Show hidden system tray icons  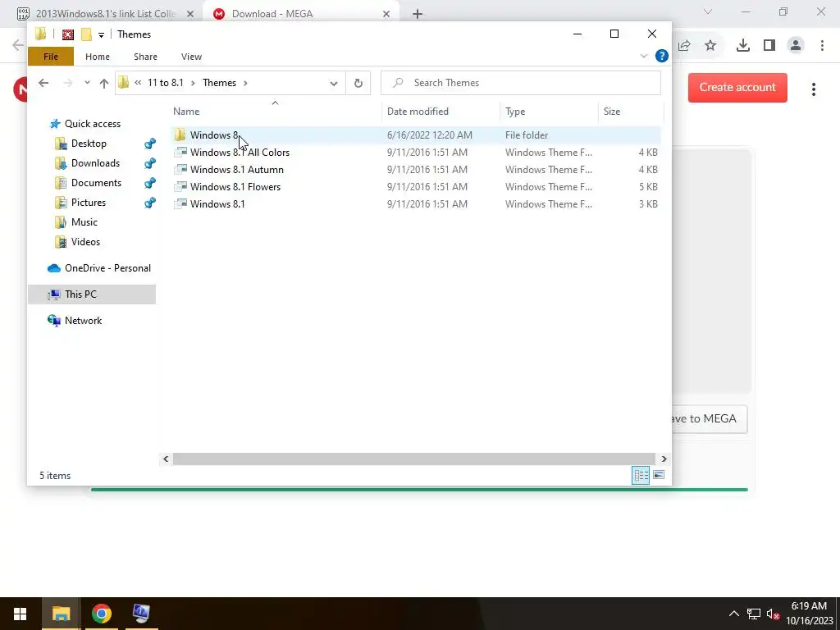coord(734,614)
